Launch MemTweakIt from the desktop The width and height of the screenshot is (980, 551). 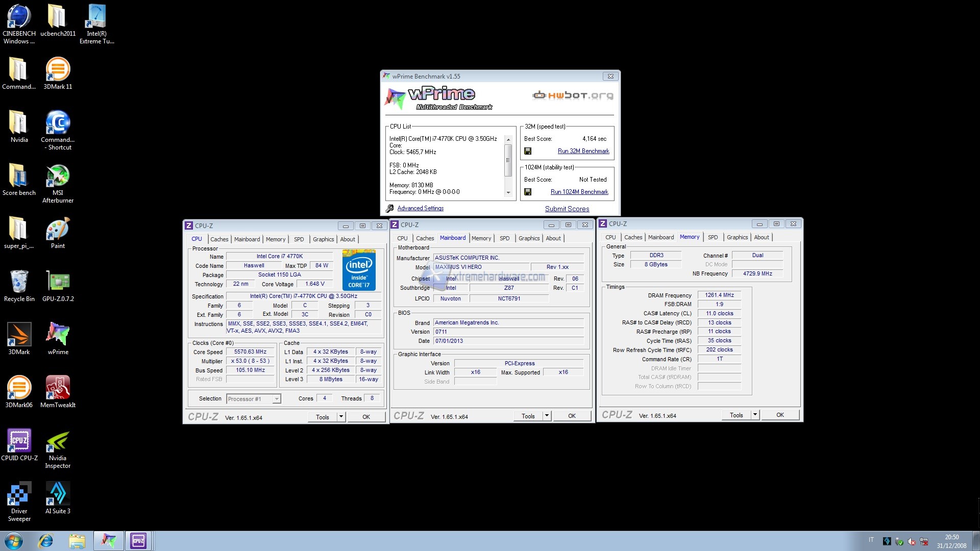pyautogui.click(x=57, y=386)
